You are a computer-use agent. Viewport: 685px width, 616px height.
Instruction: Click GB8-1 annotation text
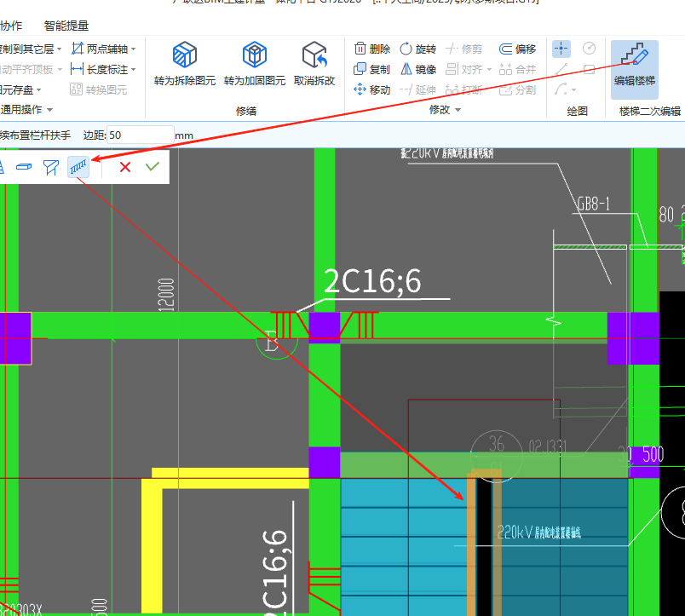click(593, 204)
